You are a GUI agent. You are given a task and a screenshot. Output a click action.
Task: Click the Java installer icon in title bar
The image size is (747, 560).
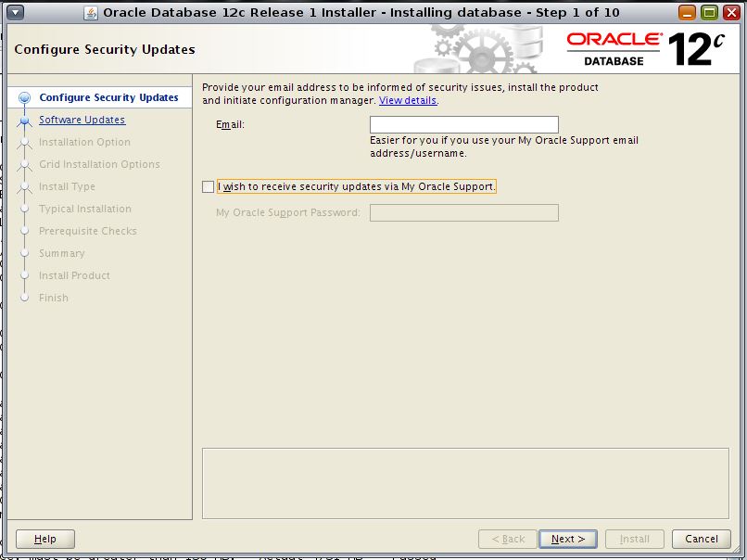pyautogui.click(x=91, y=12)
